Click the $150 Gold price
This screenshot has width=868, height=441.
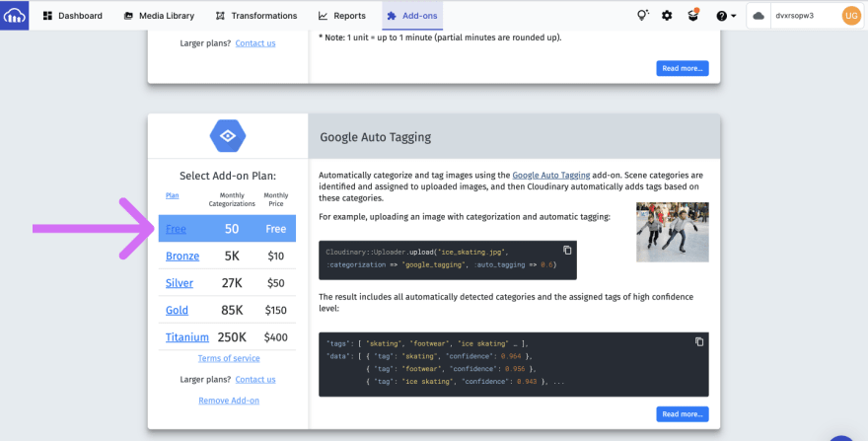click(x=275, y=310)
